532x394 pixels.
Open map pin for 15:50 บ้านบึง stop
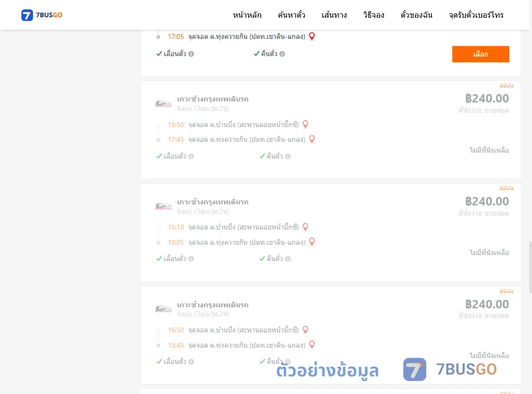point(305,125)
